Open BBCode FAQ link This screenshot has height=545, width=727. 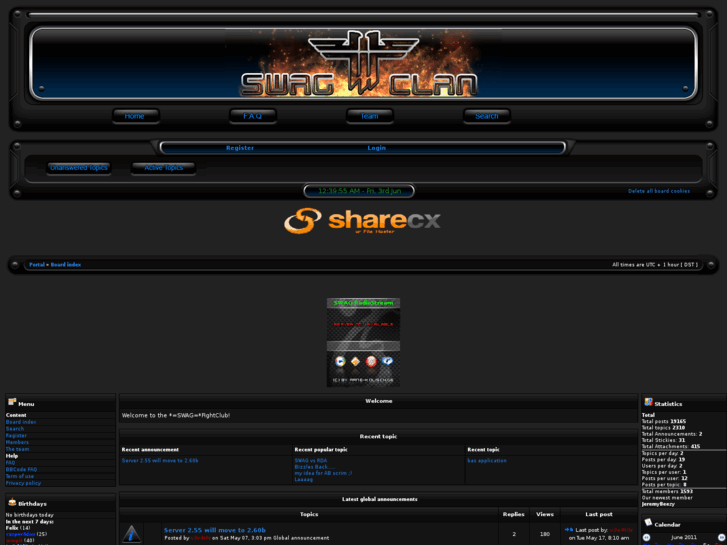coord(21,469)
